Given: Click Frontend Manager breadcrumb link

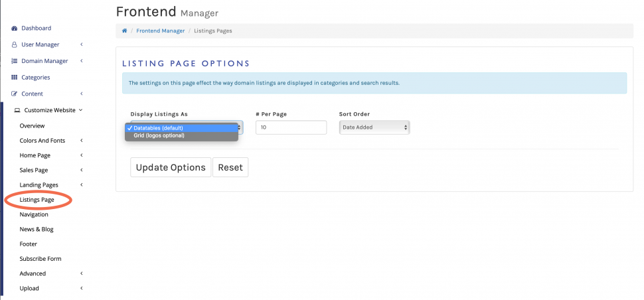Looking at the screenshot, I should [x=160, y=31].
